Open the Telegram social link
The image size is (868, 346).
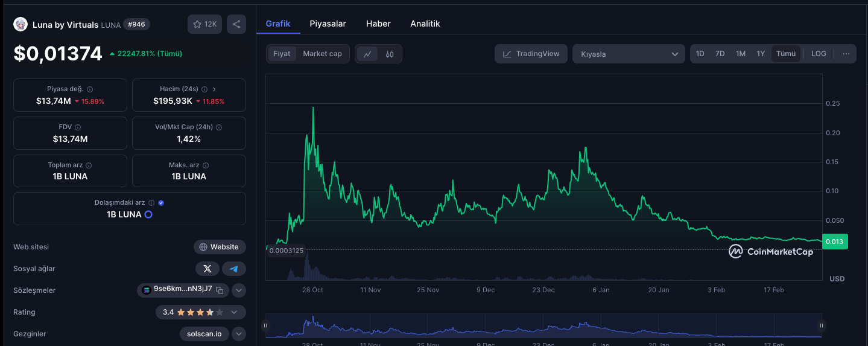click(x=234, y=269)
